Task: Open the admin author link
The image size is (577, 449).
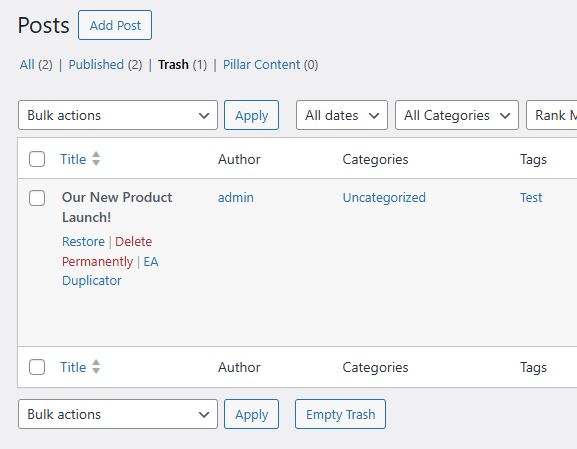Action: pyautogui.click(x=236, y=198)
